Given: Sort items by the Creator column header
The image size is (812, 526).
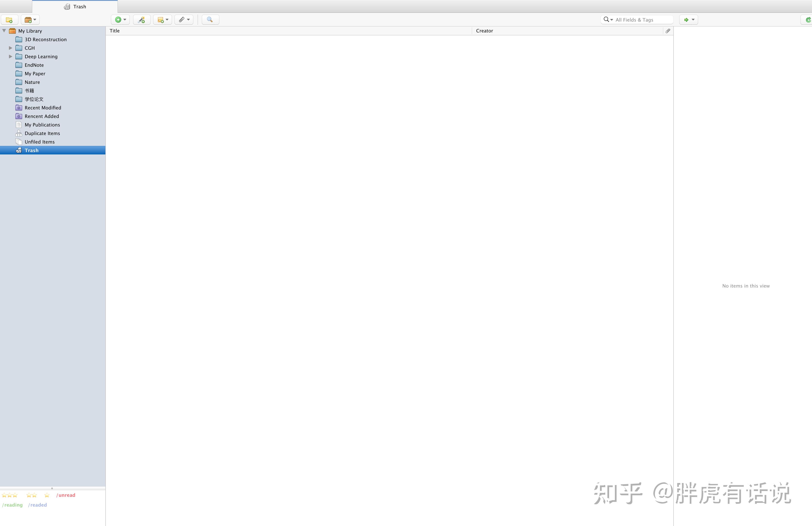Looking at the screenshot, I should pos(484,31).
